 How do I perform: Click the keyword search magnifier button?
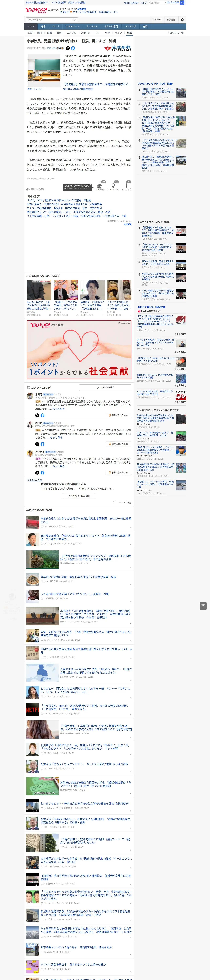tap(75, 20)
